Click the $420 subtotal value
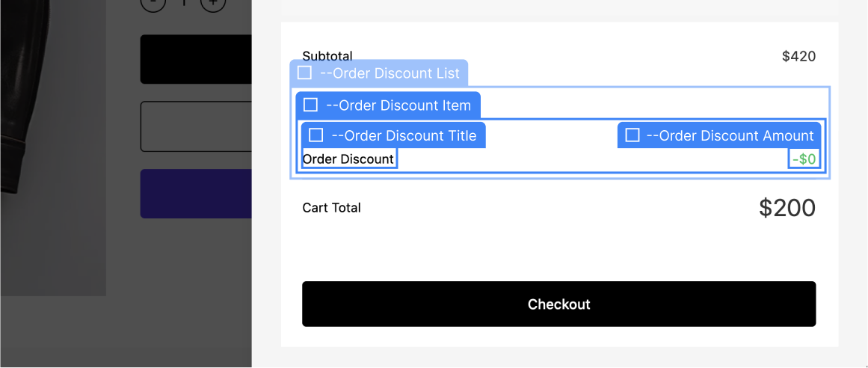This screenshot has width=868, height=368. point(798,56)
